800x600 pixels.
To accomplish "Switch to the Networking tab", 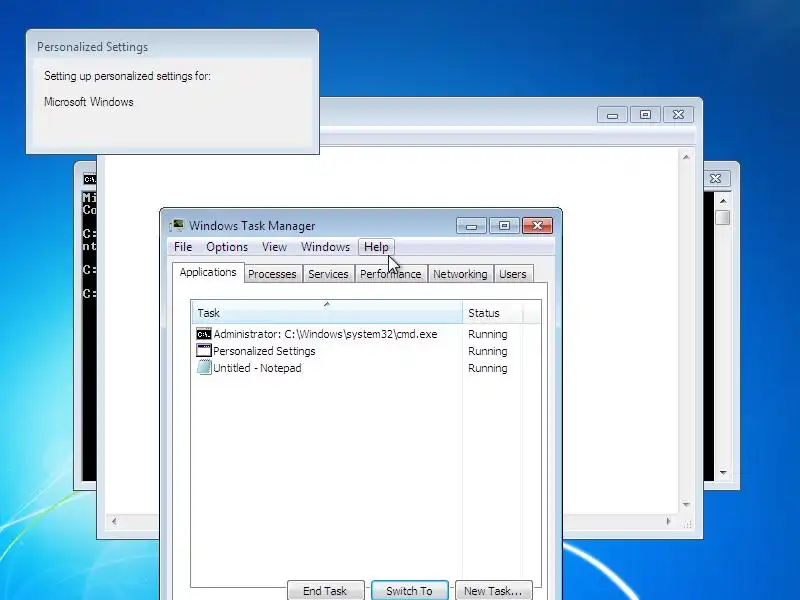I will pyautogui.click(x=460, y=274).
